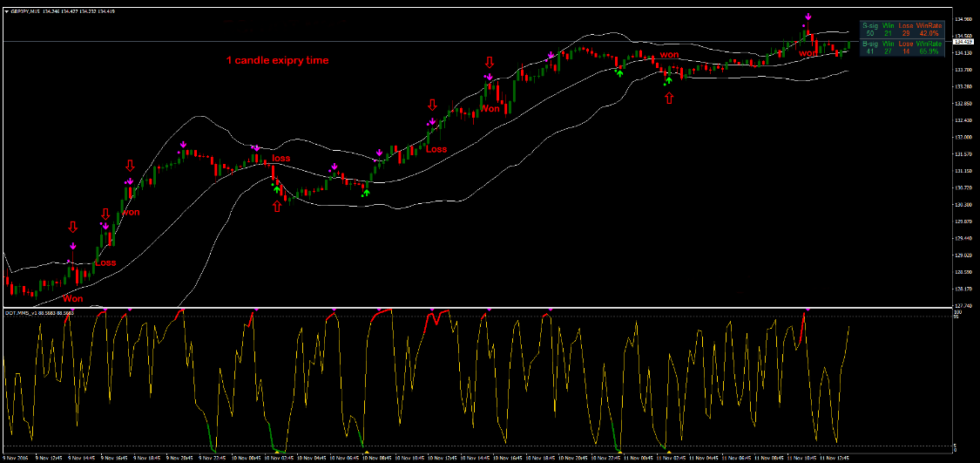Image resolution: width=980 pixels, height=463 pixels.
Task: Click the 9 Nov 16:45 time label
Action: [x=115, y=458]
